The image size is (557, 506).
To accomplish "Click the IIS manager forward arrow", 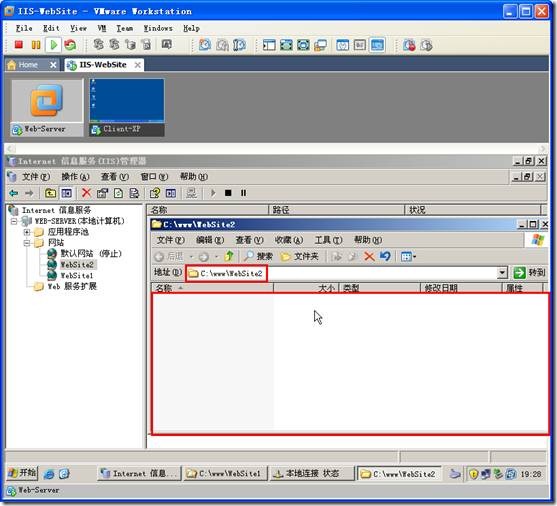I will tap(29, 193).
